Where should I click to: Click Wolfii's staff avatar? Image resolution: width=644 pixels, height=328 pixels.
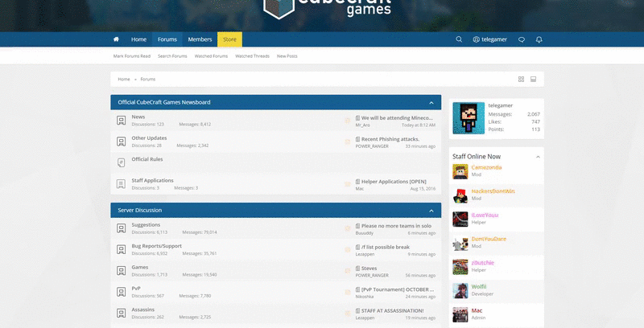click(460, 291)
